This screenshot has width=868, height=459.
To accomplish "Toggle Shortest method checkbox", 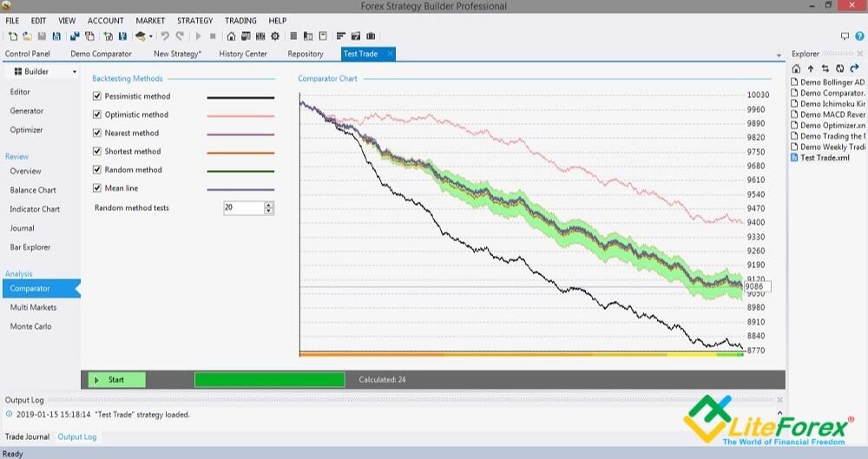I will coord(97,151).
